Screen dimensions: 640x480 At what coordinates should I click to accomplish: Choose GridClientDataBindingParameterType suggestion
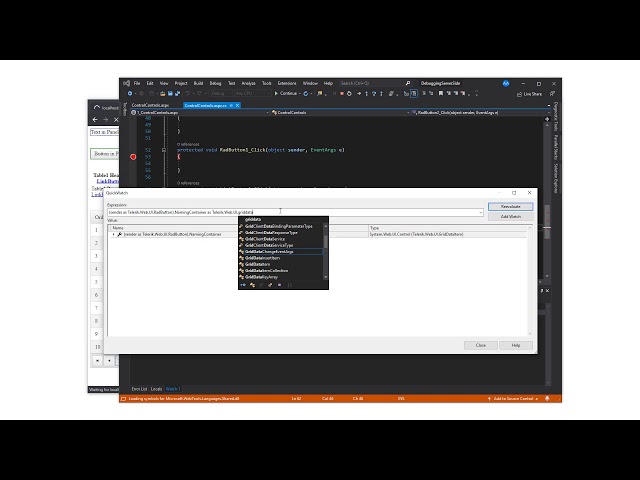tap(279, 226)
